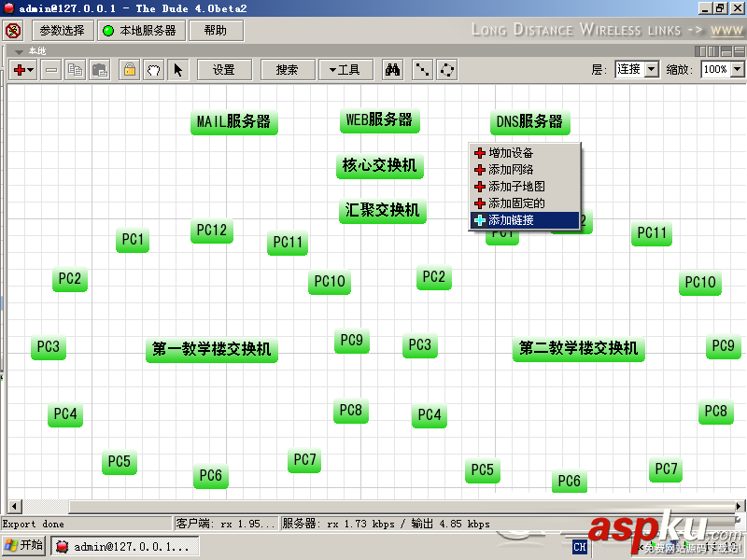Click the red plus add-item icon
Viewport: 747px width, 560px height.
tap(19, 70)
